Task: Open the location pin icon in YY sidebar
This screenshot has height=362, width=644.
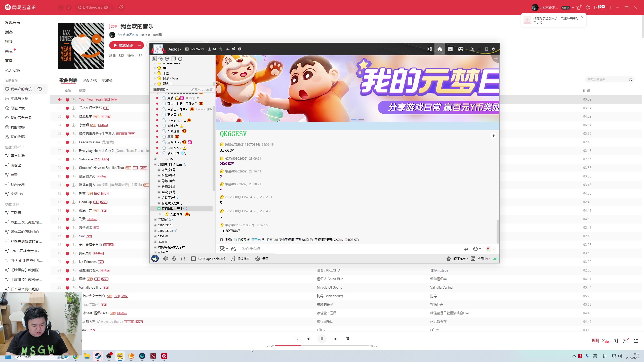Action: pyautogui.click(x=167, y=59)
